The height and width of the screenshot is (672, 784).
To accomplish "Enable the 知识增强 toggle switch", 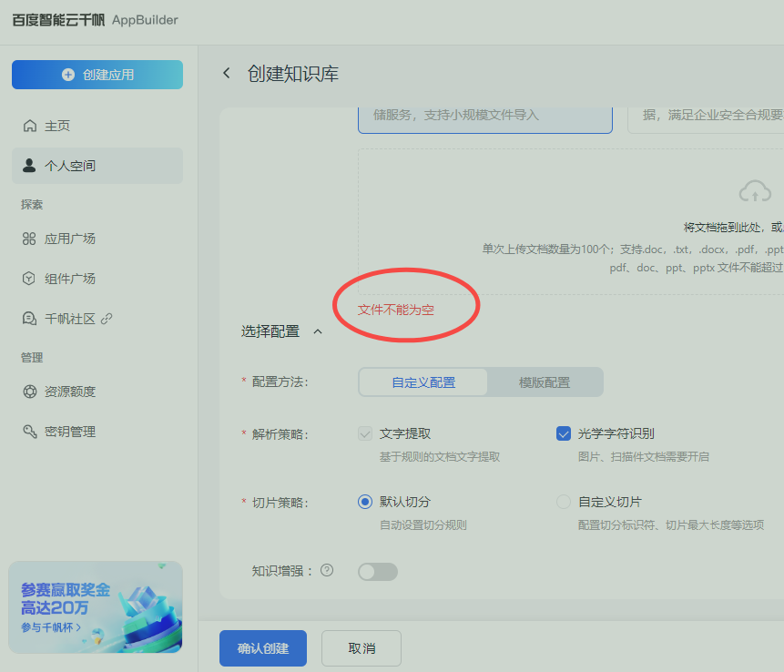I will (x=378, y=572).
